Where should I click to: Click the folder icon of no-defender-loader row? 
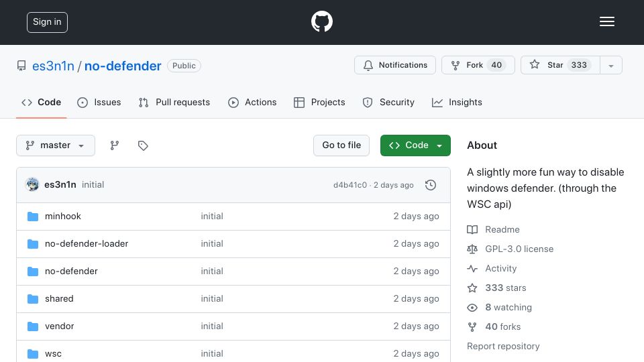click(x=33, y=244)
